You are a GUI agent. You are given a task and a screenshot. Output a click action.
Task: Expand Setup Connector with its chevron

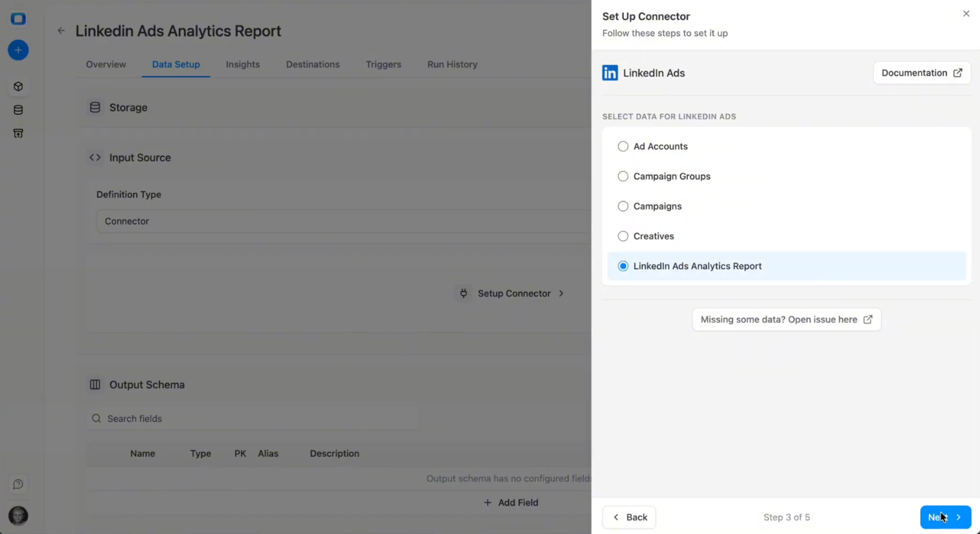[x=561, y=293]
